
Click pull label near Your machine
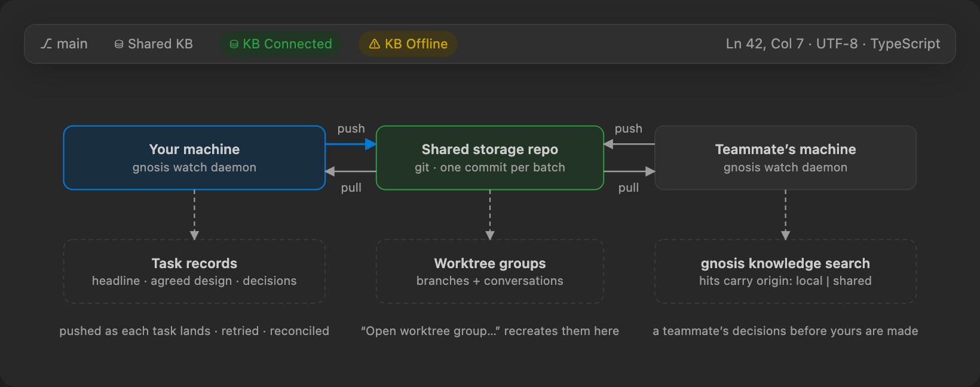click(351, 188)
